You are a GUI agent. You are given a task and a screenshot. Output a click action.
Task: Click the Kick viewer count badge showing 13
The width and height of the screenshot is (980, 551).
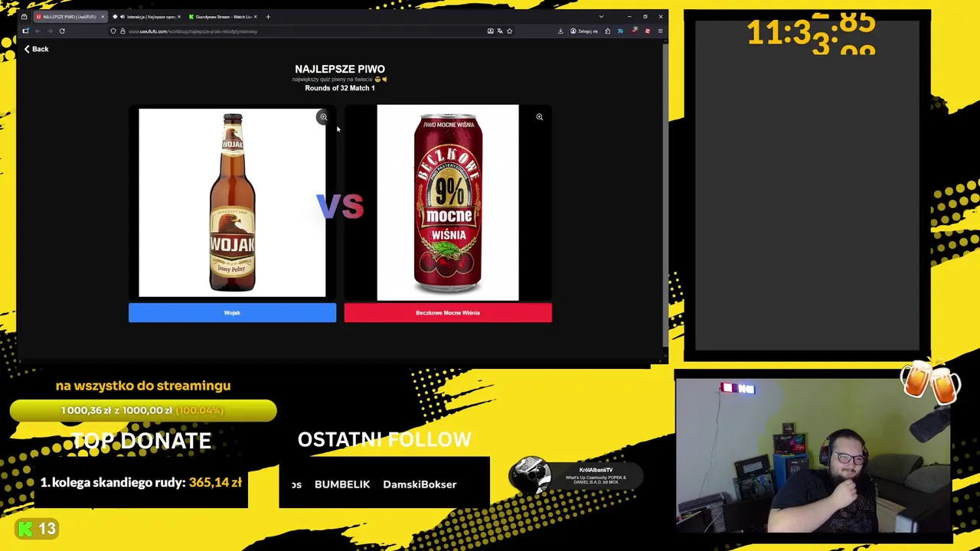coord(37,528)
